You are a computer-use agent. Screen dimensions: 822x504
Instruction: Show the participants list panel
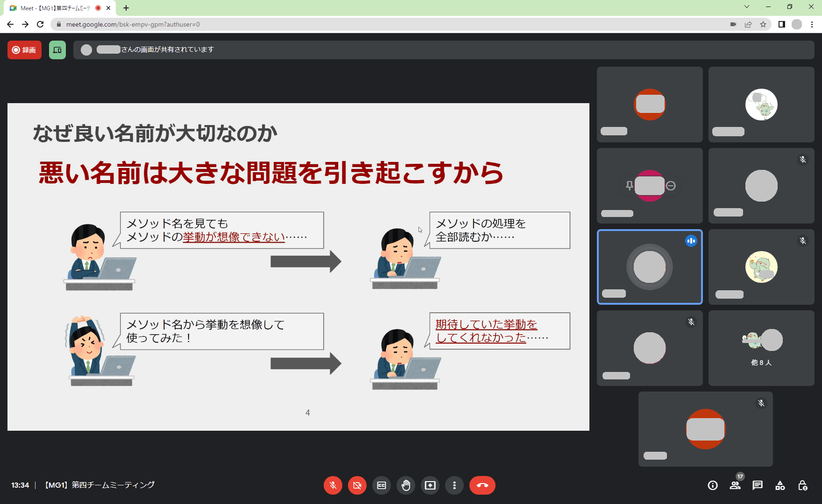click(735, 485)
